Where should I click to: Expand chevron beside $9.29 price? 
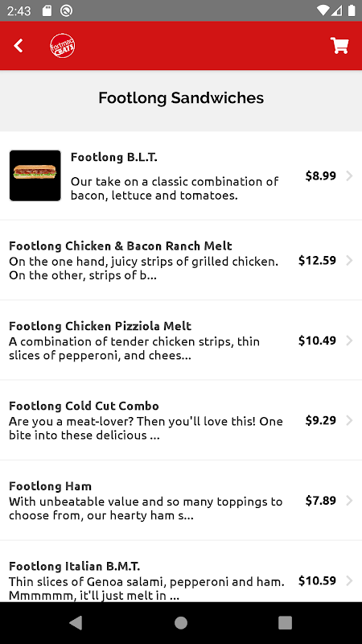pos(349,420)
